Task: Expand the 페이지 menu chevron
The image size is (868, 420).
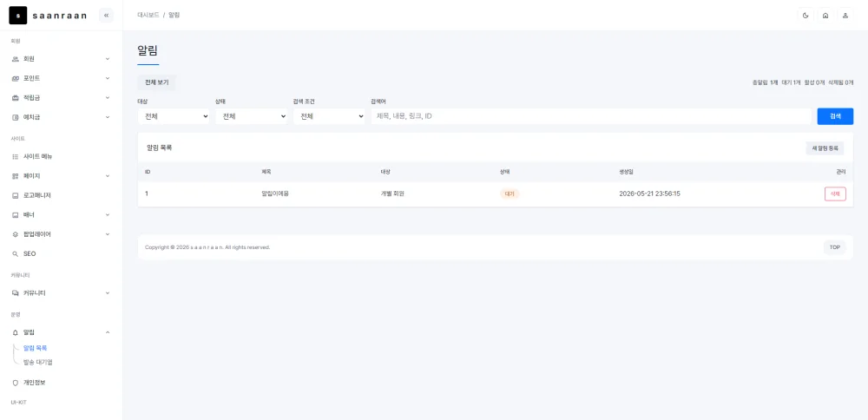Action: tap(108, 176)
